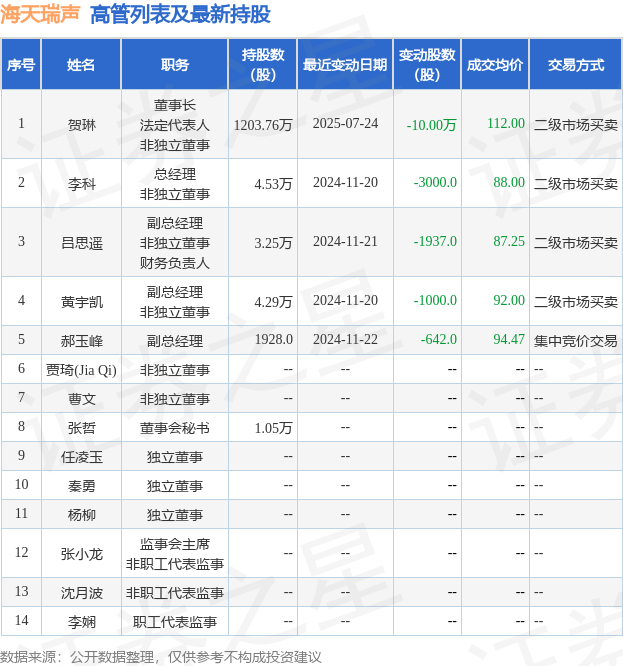This screenshot has width=623, height=666.
Task: Click the date 2024-11-21
Action: pos(345,241)
